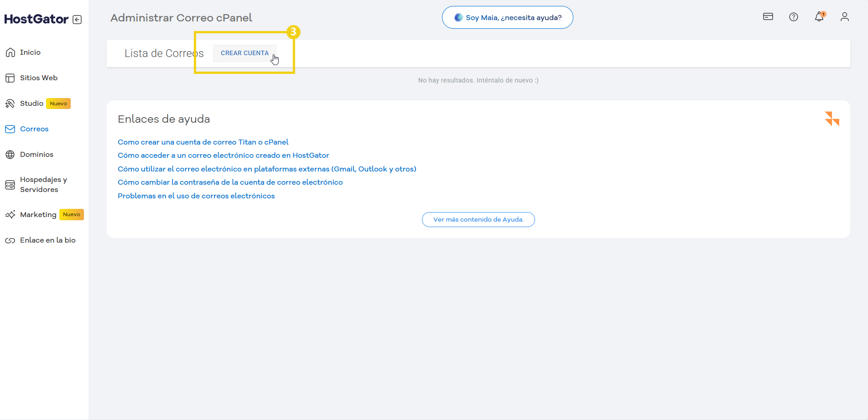Open Enlace en la bio item

click(x=47, y=240)
